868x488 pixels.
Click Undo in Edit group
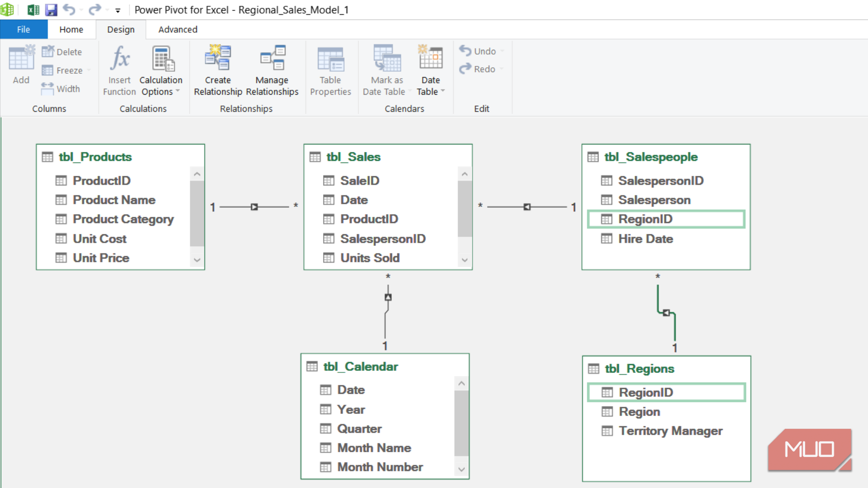(478, 51)
